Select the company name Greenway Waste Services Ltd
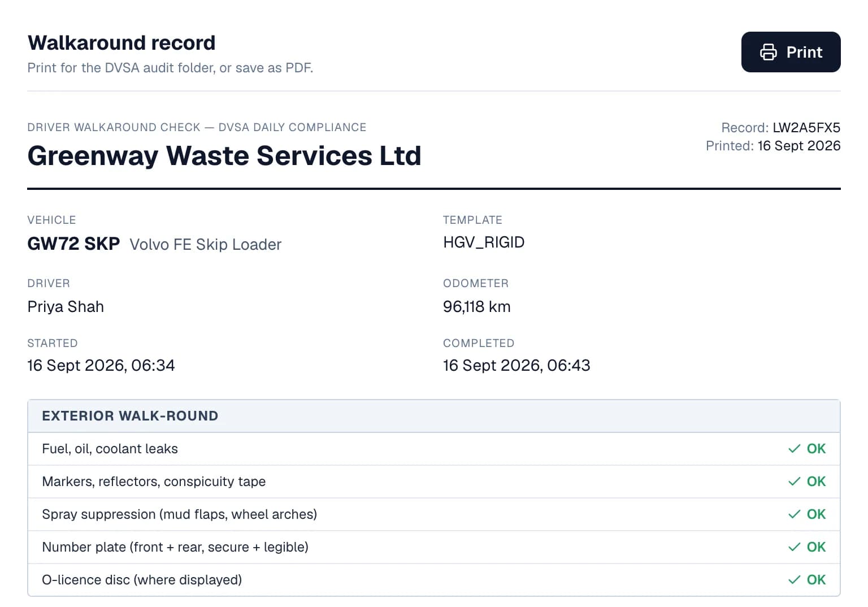Viewport: 868px width, 607px height. [224, 155]
